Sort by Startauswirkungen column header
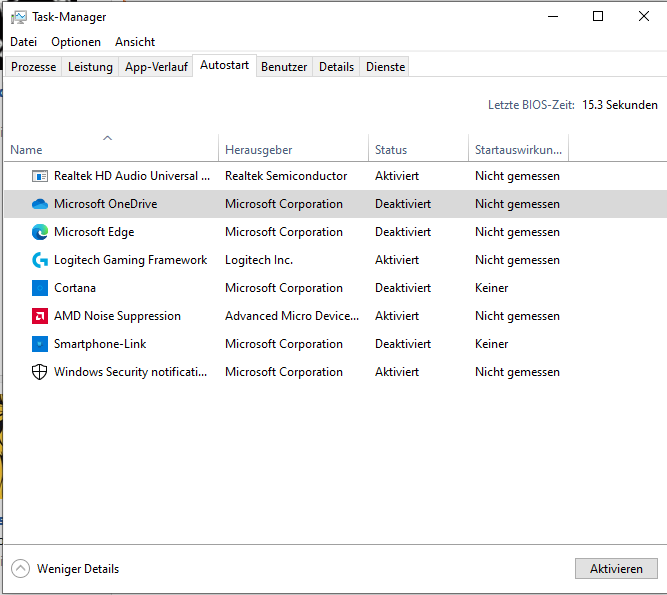The image size is (667, 595). (x=519, y=150)
